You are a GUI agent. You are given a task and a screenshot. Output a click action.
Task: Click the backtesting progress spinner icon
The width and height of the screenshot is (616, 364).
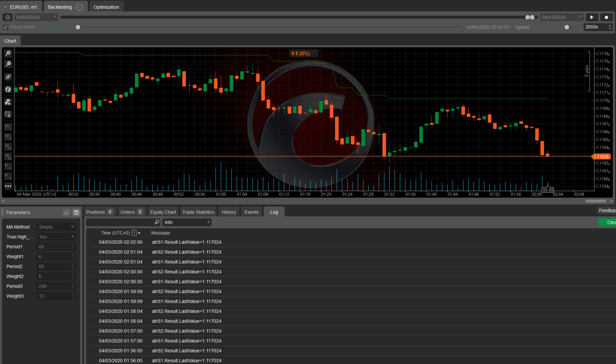pos(80,7)
